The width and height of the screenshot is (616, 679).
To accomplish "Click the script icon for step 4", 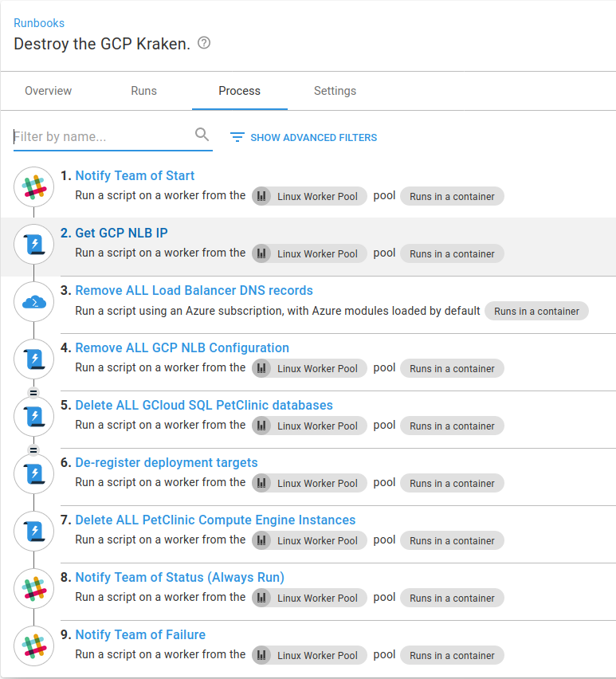I will (33, 360).
